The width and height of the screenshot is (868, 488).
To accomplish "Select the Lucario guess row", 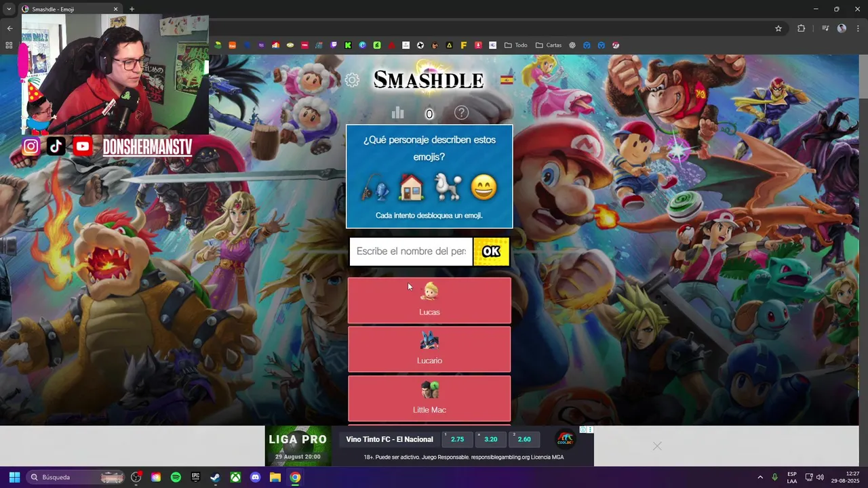I will (429, 349).
